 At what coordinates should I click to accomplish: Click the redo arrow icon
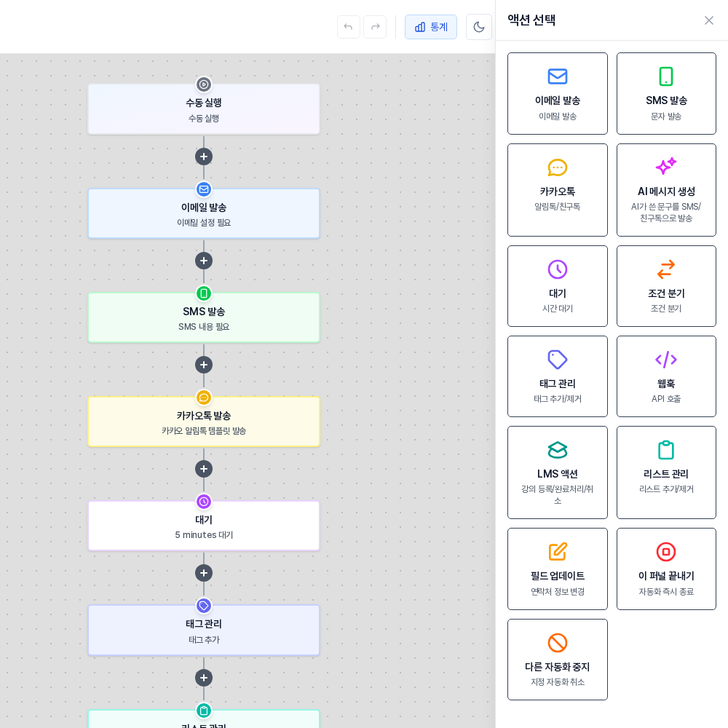coord(375,27)
